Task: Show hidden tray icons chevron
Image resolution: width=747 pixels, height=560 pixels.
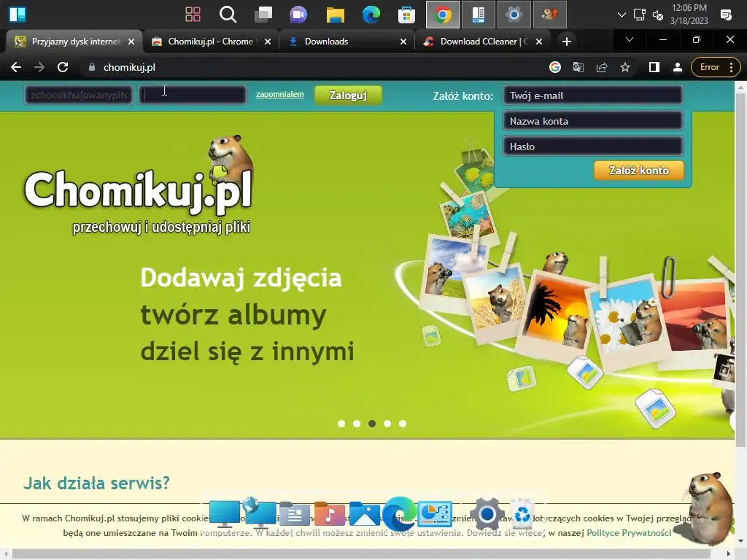Action: tap(622, 15)
